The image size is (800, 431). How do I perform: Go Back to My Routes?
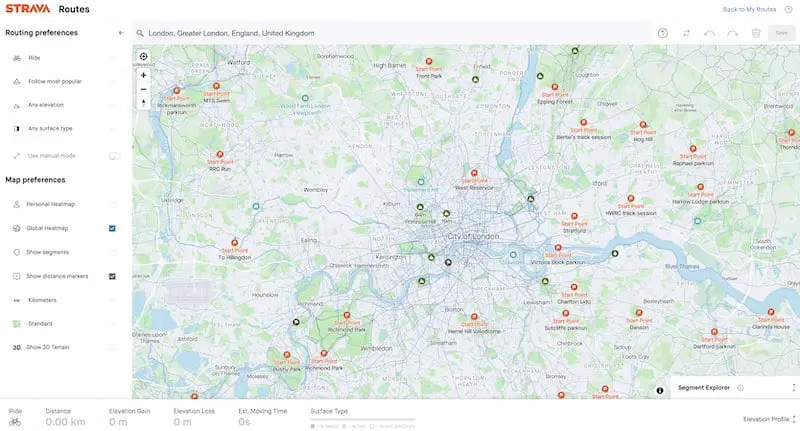point(749,9)
